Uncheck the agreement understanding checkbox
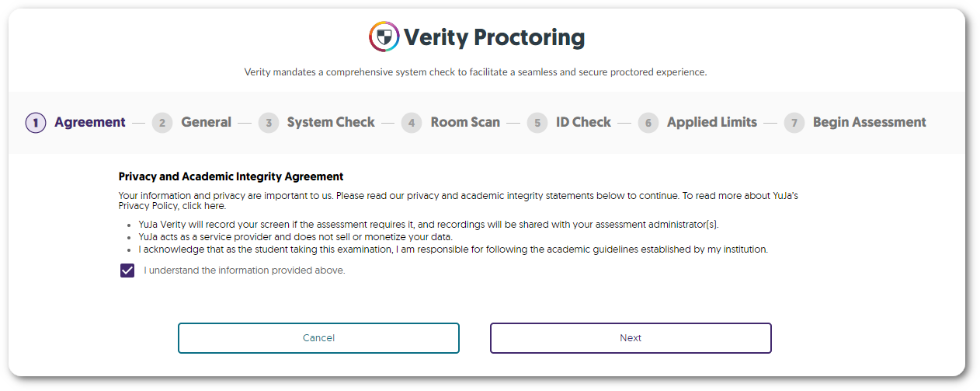The width and height of the screenshot is (980, 391). [127, 271]
